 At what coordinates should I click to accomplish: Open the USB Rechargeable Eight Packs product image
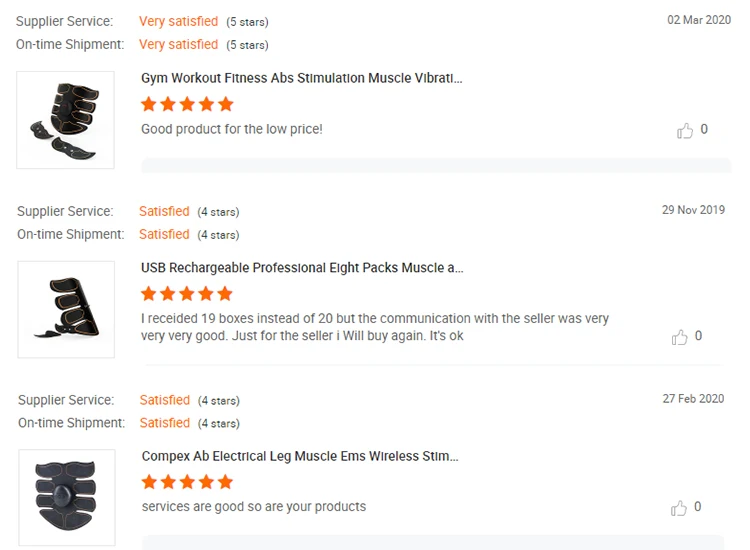66,309
